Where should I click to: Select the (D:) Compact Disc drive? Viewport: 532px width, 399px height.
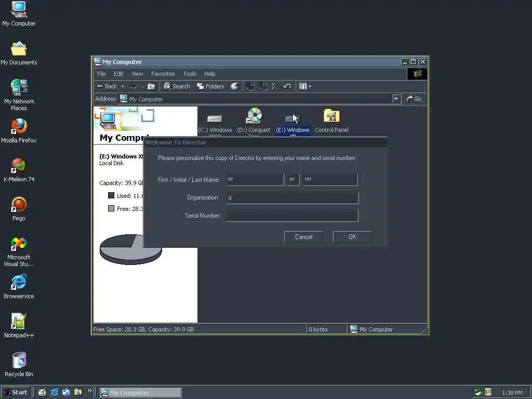coord(254,123)
